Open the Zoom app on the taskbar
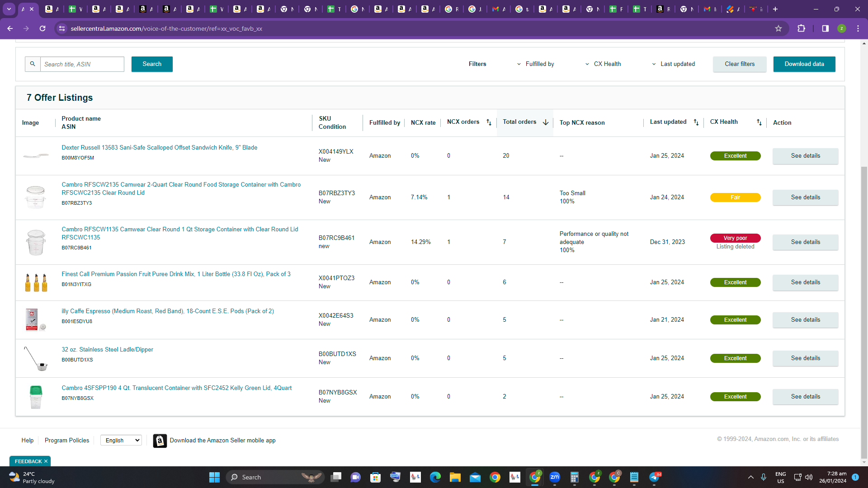This screenshot has width=868, height=488. (x=555, y=477)
